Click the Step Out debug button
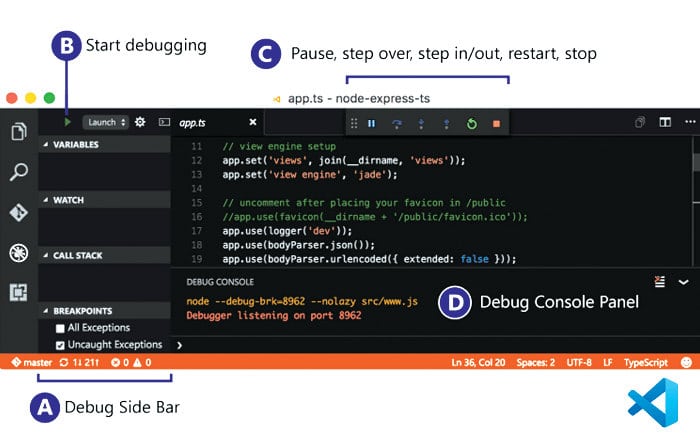 446,124
